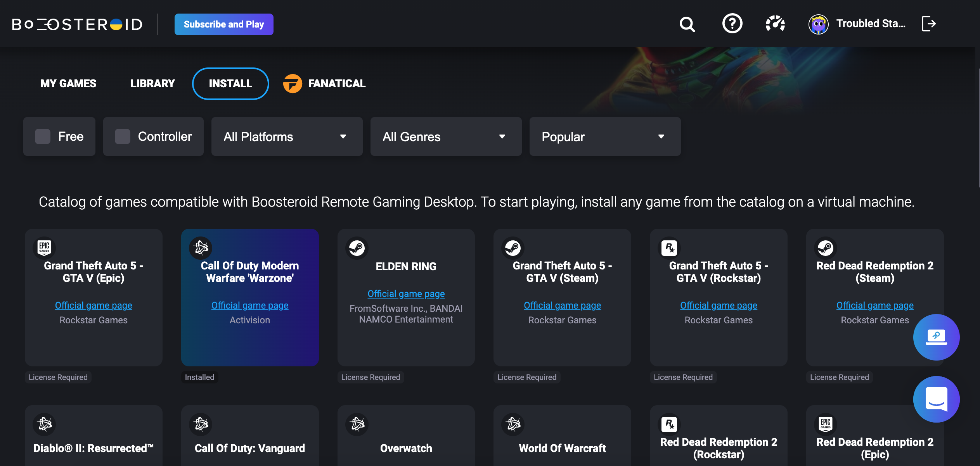Open the Red Dead Redemption 2 (Epic) title
980x466 pixels.
(x=875, y=448)
